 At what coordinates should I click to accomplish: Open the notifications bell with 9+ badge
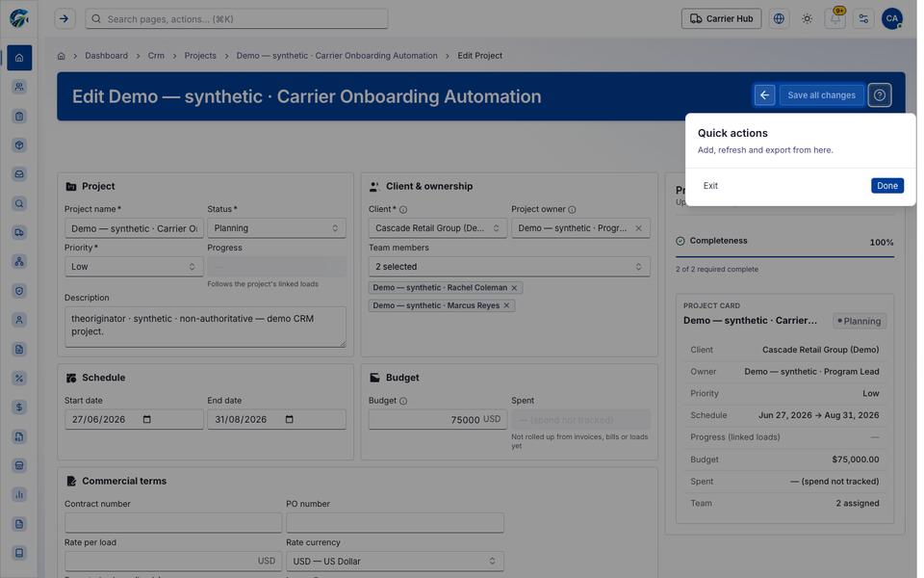(835, 19)
